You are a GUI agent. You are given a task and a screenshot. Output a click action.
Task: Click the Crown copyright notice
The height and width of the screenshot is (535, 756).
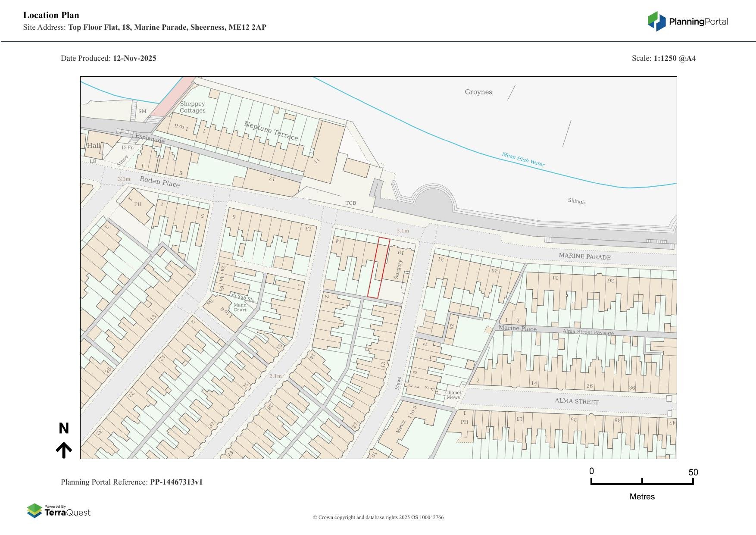pos(378,517)
